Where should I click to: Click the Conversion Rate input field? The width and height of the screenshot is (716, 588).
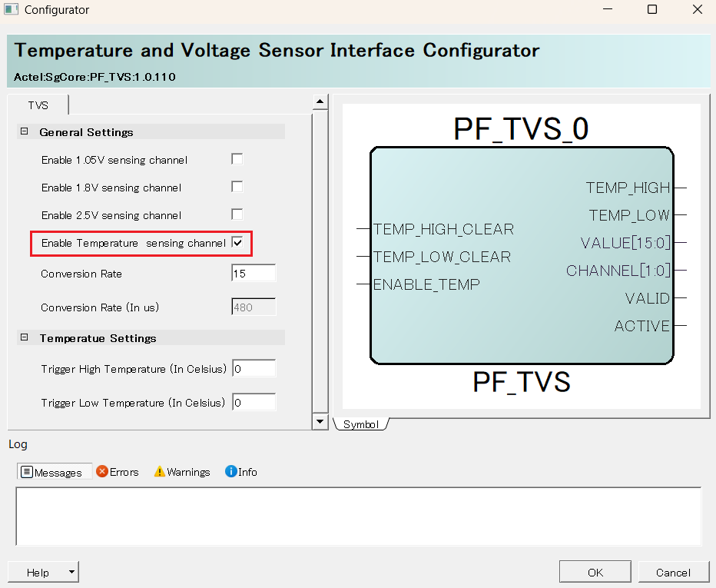[253, 274]
